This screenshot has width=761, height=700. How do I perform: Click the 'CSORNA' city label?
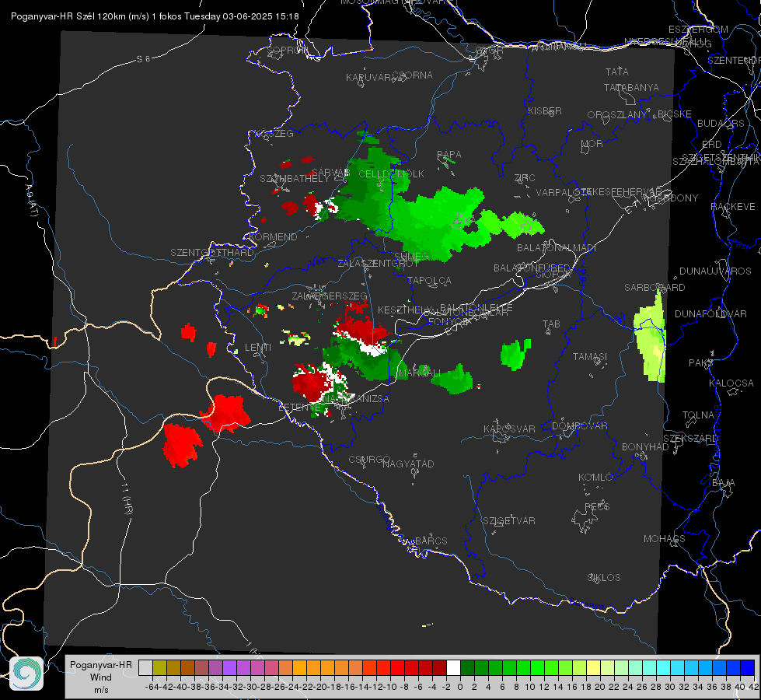413,75
